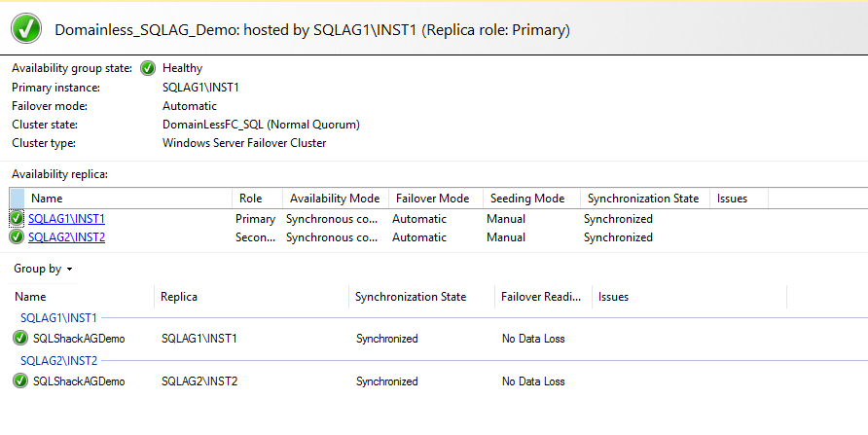Viewport: 868px width, 435px height.
Task: Click the status icon beside SQLAG1\INST1 replica link
Action: pyautogui.click(x=17, y=219)
